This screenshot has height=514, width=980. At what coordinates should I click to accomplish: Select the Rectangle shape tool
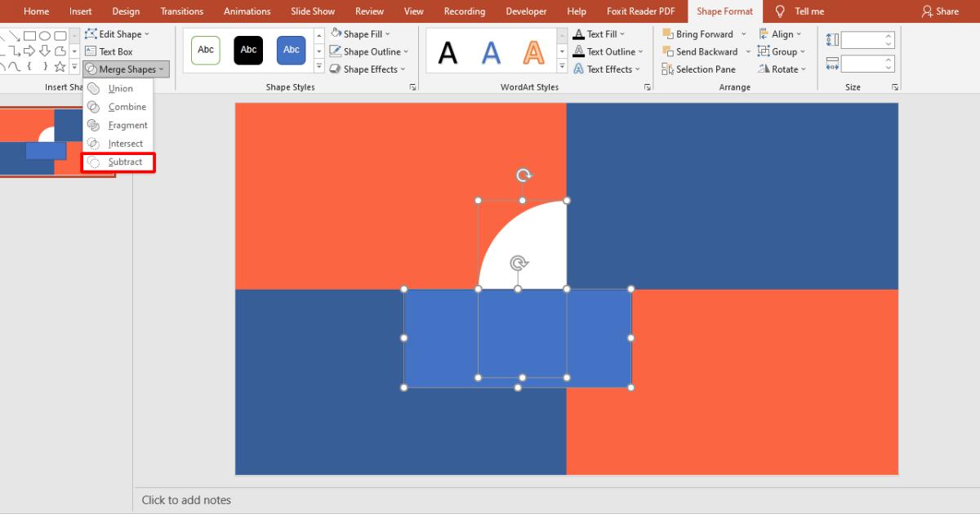[29, 35]
